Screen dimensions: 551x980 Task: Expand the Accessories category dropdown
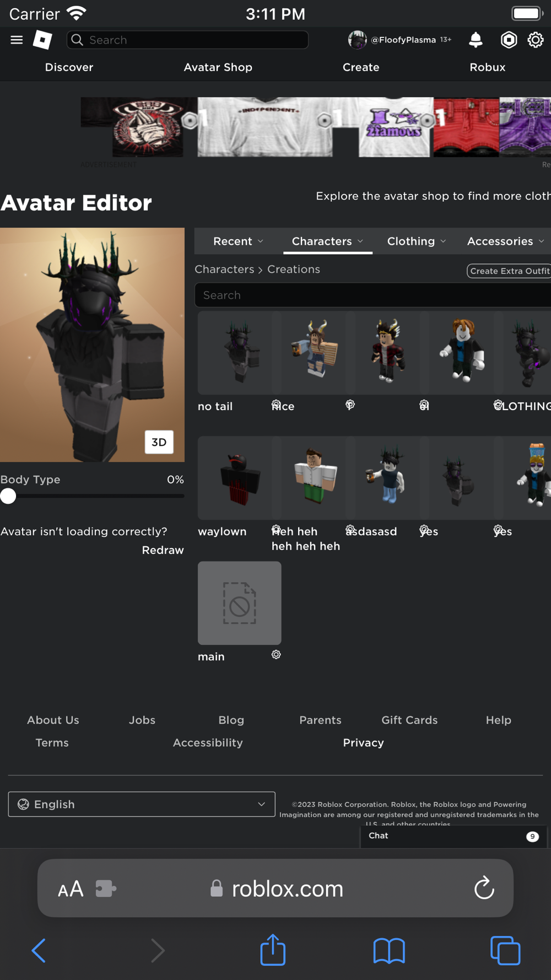pyautogui.click(x=505, y=241)
